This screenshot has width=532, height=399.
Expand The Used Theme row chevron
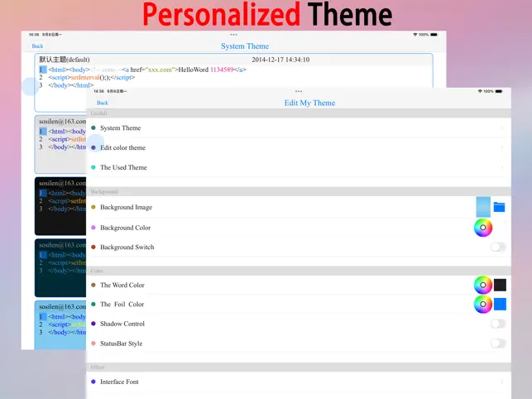click(502, 167)
